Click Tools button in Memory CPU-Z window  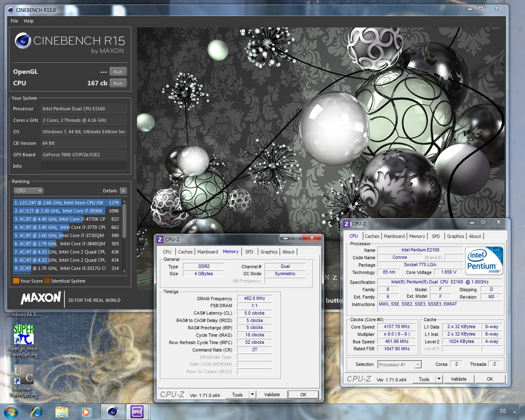tap(237, 395)
